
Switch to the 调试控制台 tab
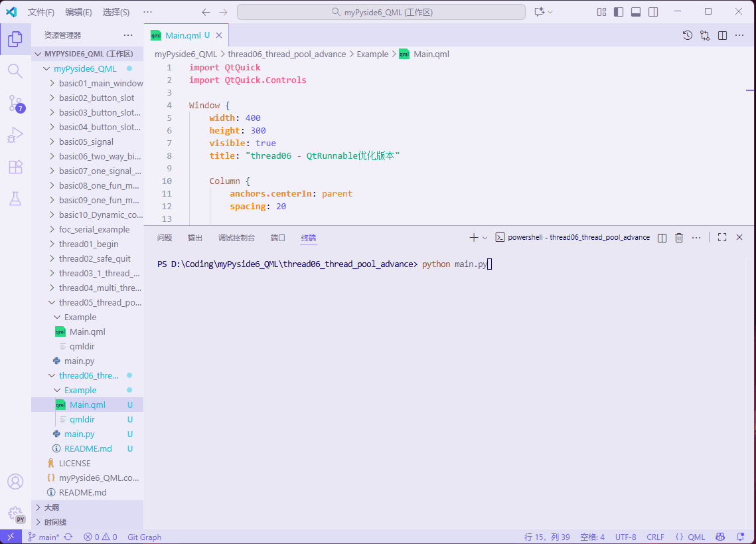[x=236, y=237]
